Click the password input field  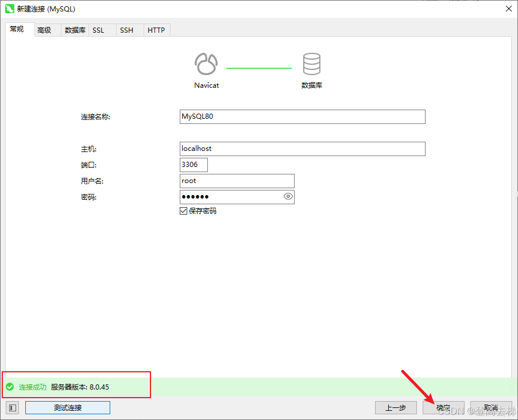click(237, 197)
